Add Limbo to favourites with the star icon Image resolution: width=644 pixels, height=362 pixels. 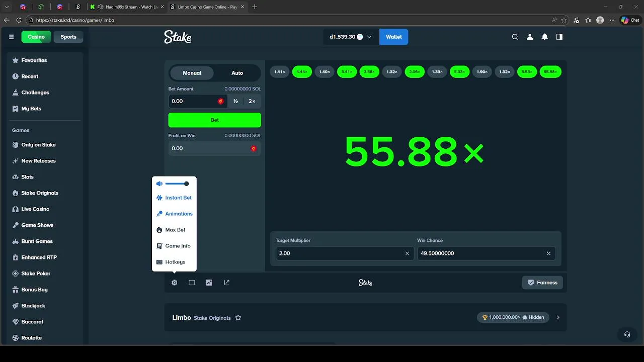pyautogui.click(x=238, y=318)
